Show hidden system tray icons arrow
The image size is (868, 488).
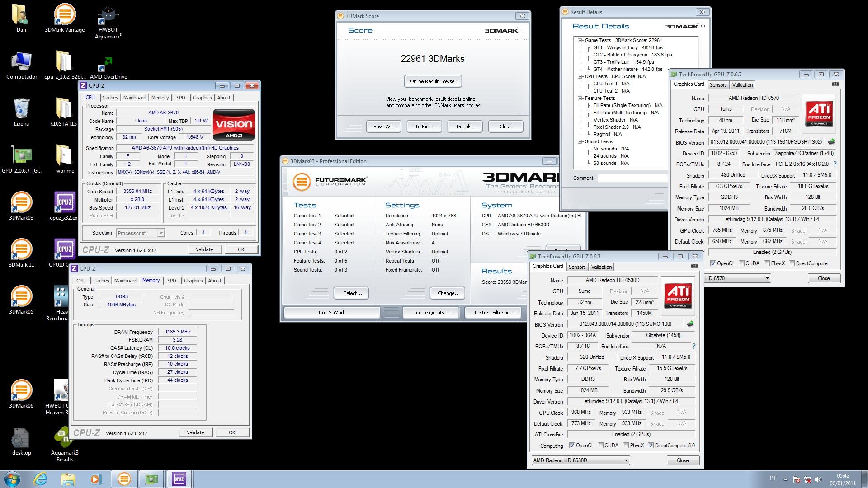(785, 479)
